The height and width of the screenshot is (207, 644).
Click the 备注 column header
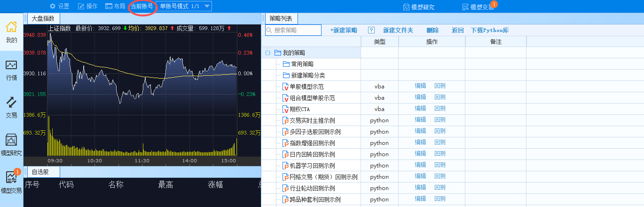click(x=496, y=41)
